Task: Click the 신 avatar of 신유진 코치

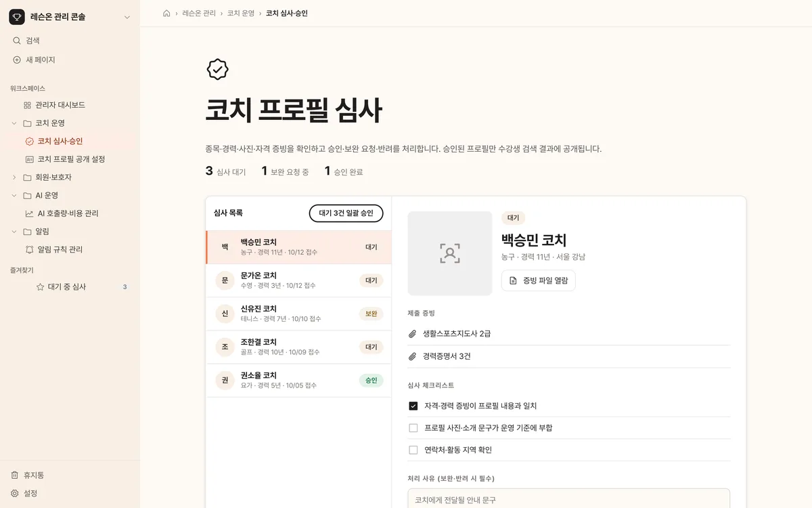Action: click(x=225, y=314)
